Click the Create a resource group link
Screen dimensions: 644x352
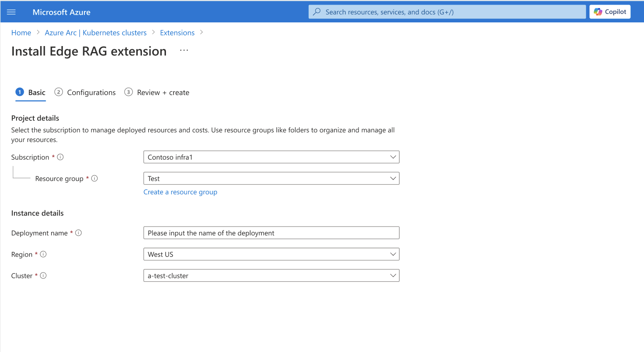coord(180,192)
